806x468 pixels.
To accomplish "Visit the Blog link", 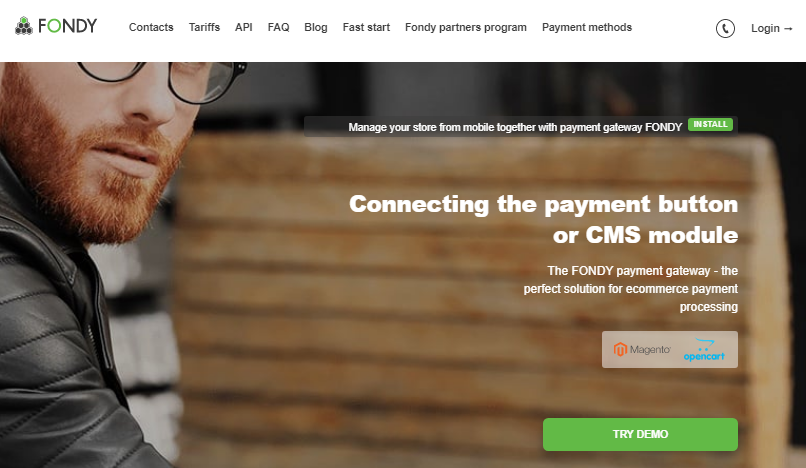I will point(316,27).
